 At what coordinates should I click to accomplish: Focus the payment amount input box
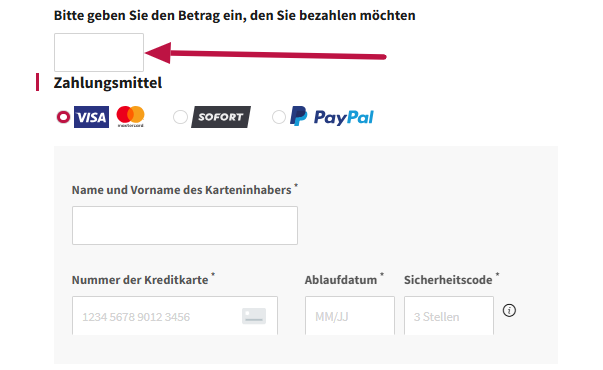click(x=99, y=52)
